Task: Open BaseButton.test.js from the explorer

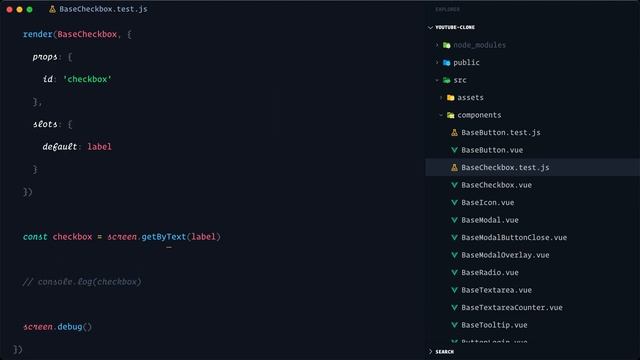Action: [501, 132]
